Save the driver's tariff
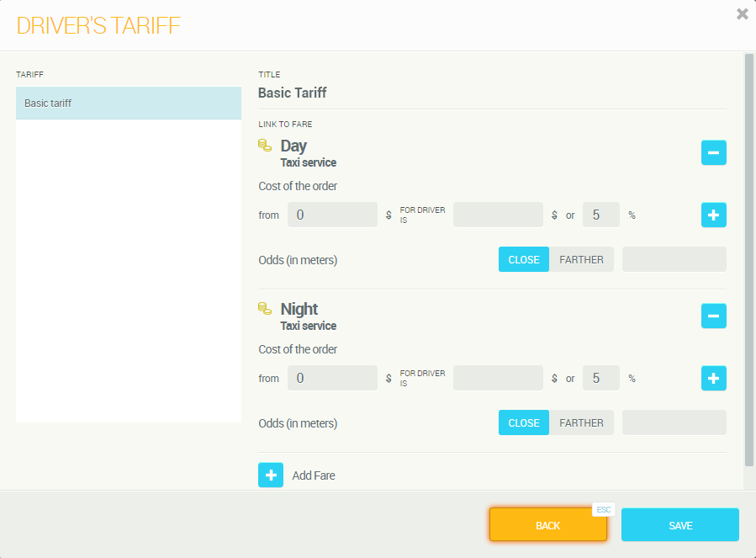756x558 pixels. pyautogui.click(x=679, y=525)
